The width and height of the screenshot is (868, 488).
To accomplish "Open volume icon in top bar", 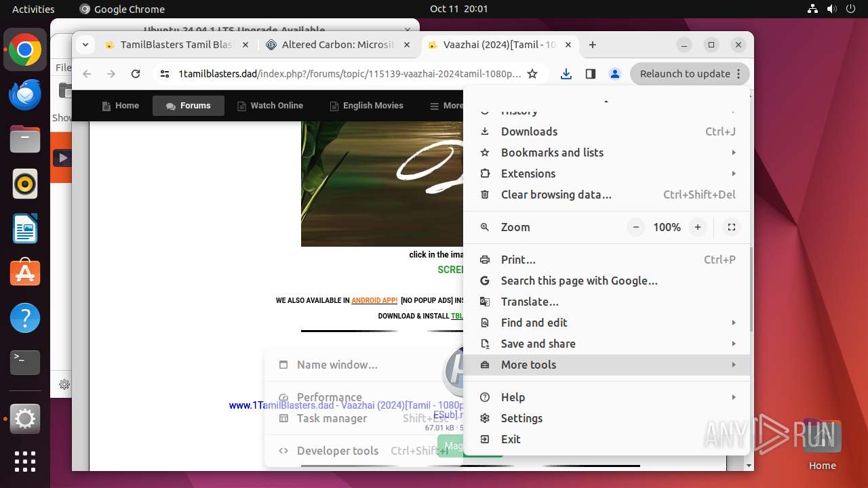I will point(832,9).
